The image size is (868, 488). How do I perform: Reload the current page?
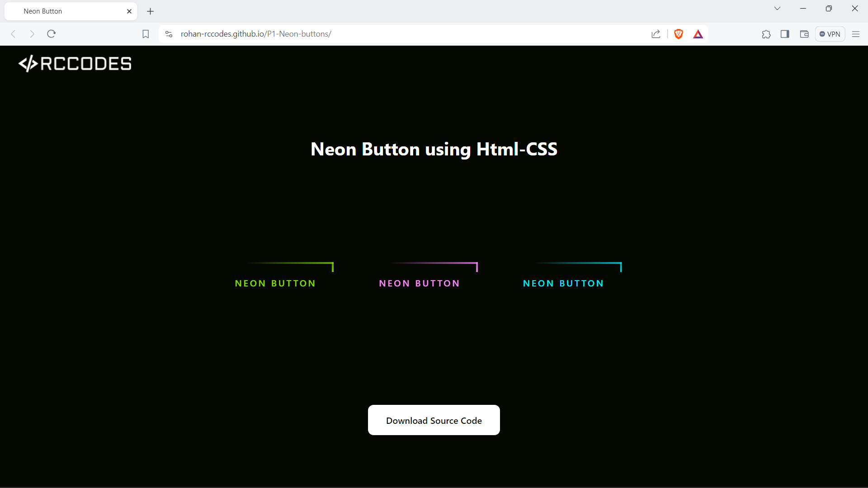click(52, 34)
